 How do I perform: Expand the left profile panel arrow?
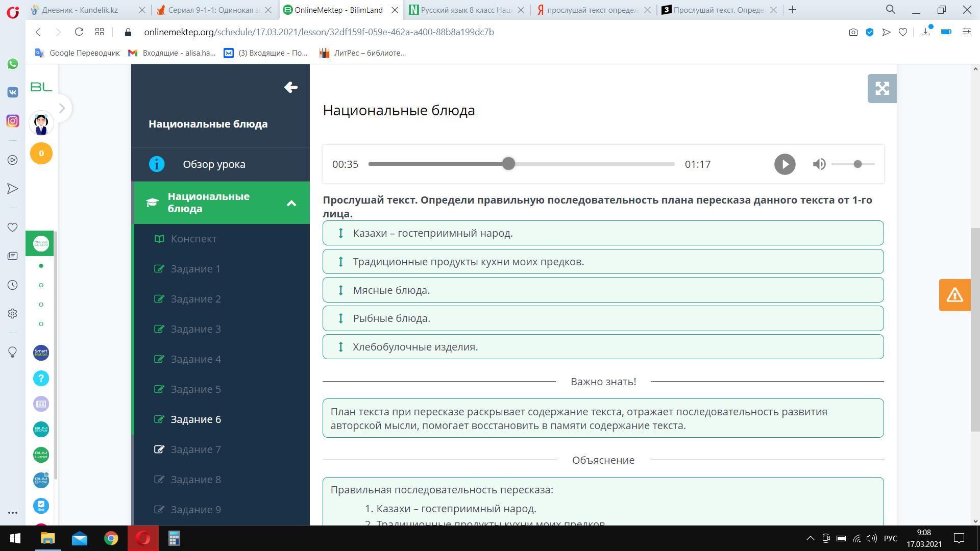click(x=62, y=108)
